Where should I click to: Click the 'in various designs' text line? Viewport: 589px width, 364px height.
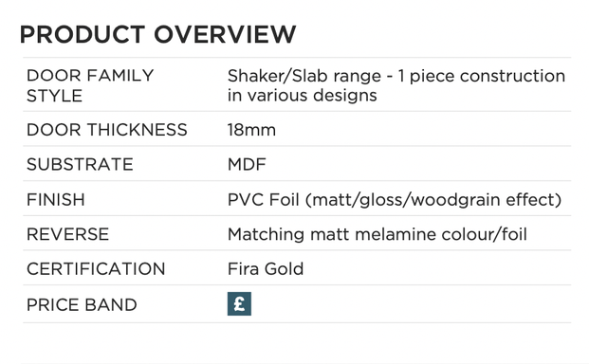click(x=302, y=96)
